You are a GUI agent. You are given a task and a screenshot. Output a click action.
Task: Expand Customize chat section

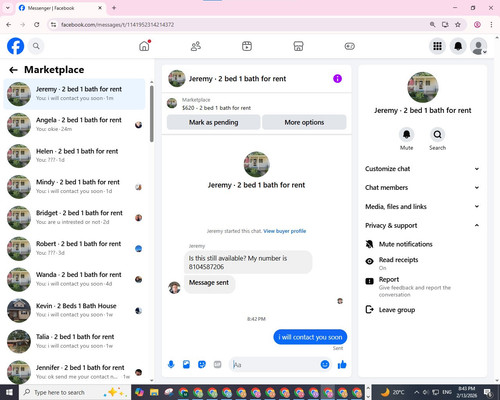422,169
